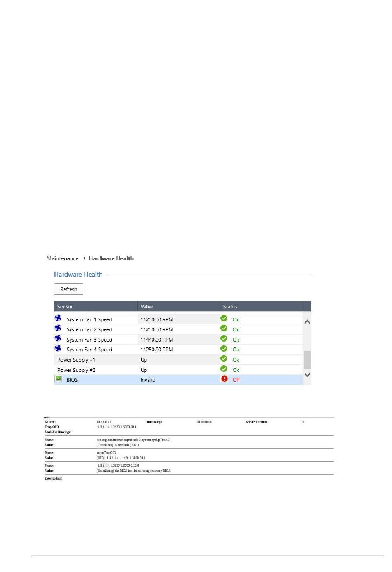Click green check icon for Power Supply #1

coord(224,359)
